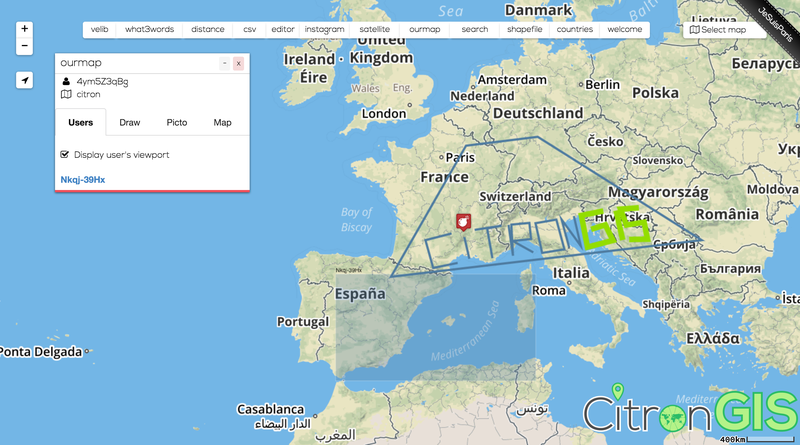Click the 4ym5Z3qBg user ID text
The height and width of the screenshot is (445, 800).
102,81
